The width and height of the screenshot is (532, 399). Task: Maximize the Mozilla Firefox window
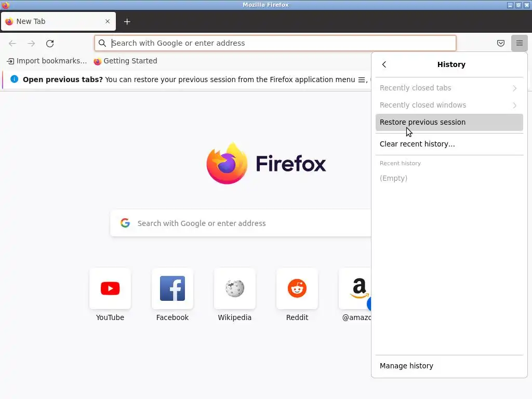(518, 5)
